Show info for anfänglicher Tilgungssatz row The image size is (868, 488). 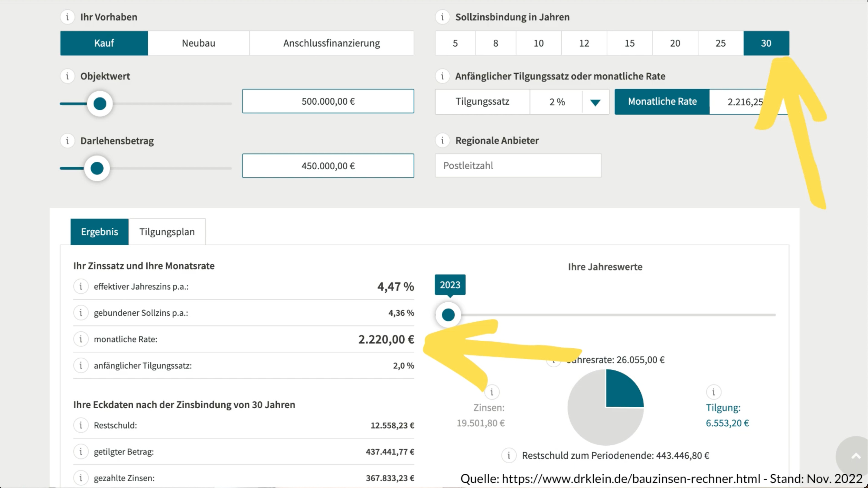(81, 365)
